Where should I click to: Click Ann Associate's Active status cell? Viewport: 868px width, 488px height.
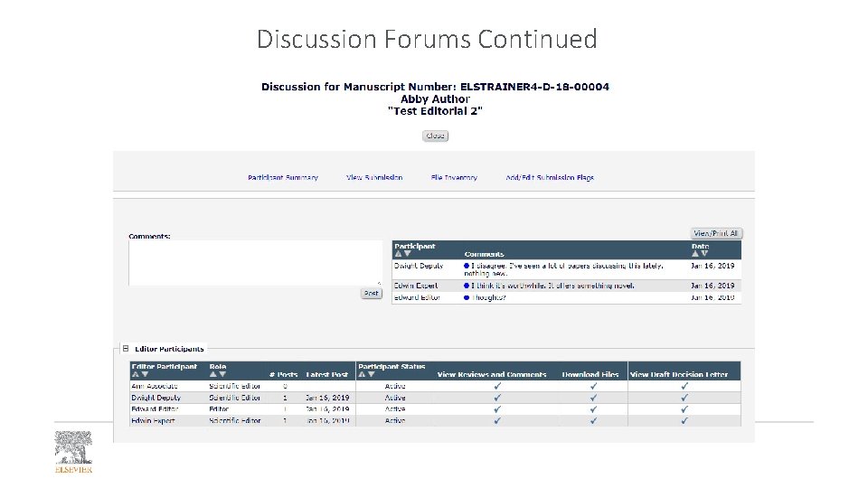click(395, 386)
